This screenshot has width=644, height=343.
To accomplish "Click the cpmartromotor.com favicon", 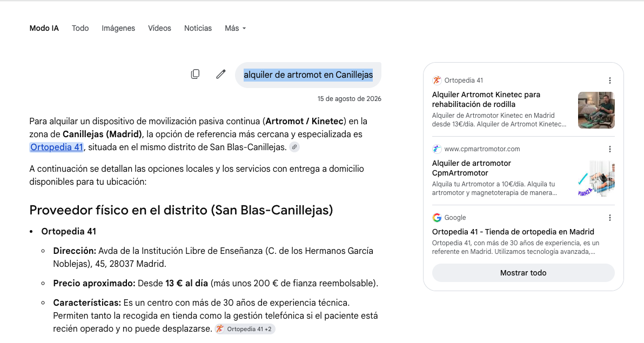I will coord(437,149).
